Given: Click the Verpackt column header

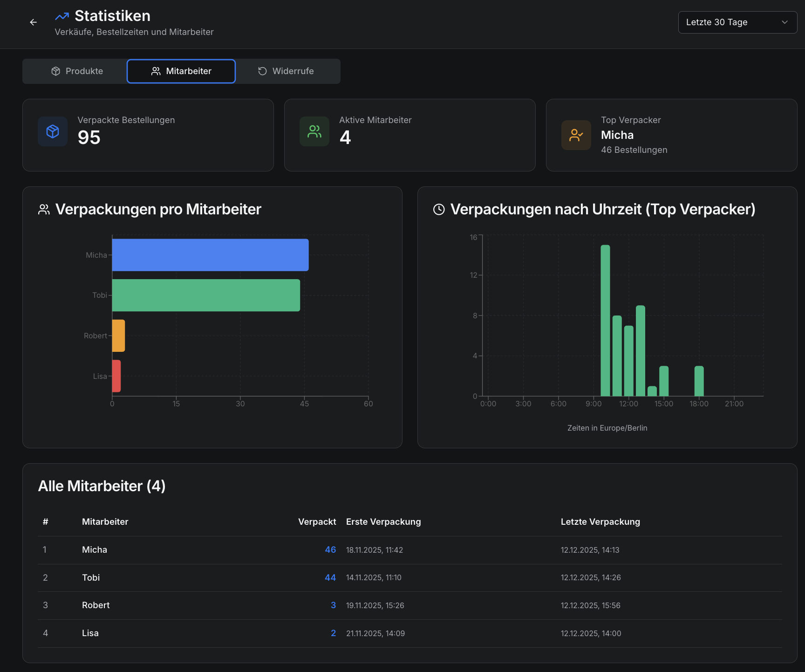Looking at the screenshot, I should point(317,522).
